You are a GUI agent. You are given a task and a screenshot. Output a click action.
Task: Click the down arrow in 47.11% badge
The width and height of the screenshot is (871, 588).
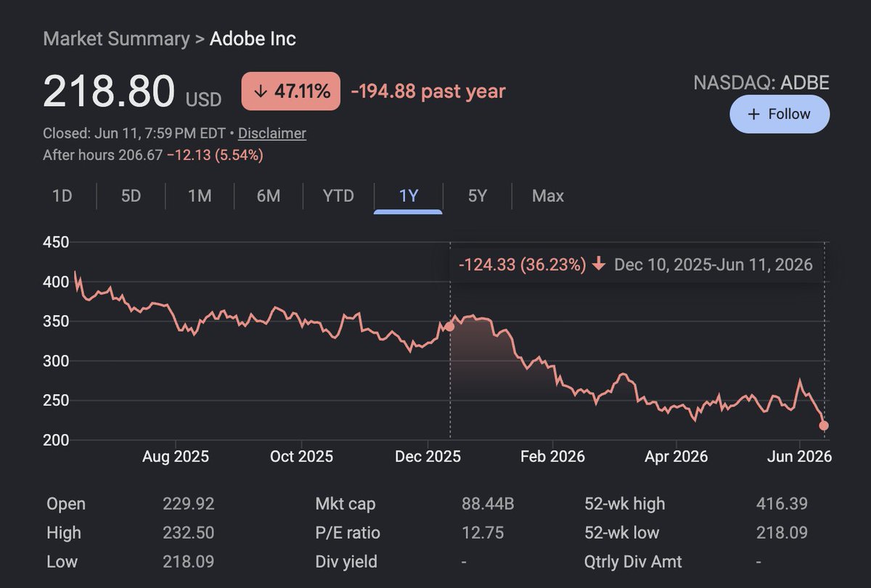[x=261, y=91]
